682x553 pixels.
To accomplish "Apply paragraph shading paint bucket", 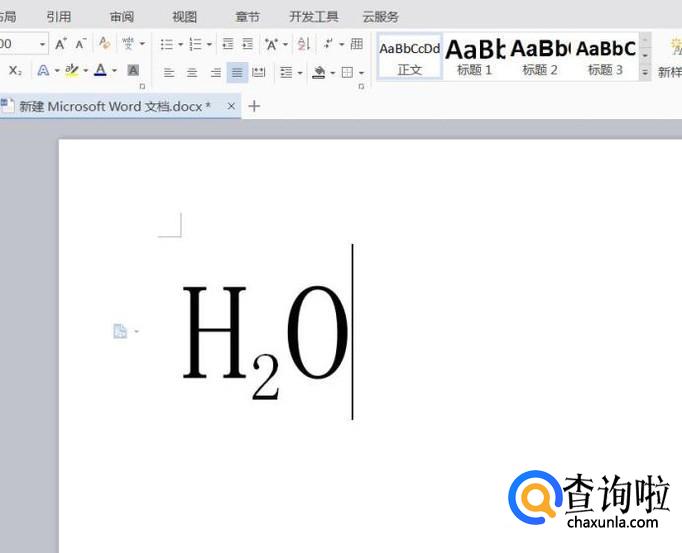I will 319,72.
